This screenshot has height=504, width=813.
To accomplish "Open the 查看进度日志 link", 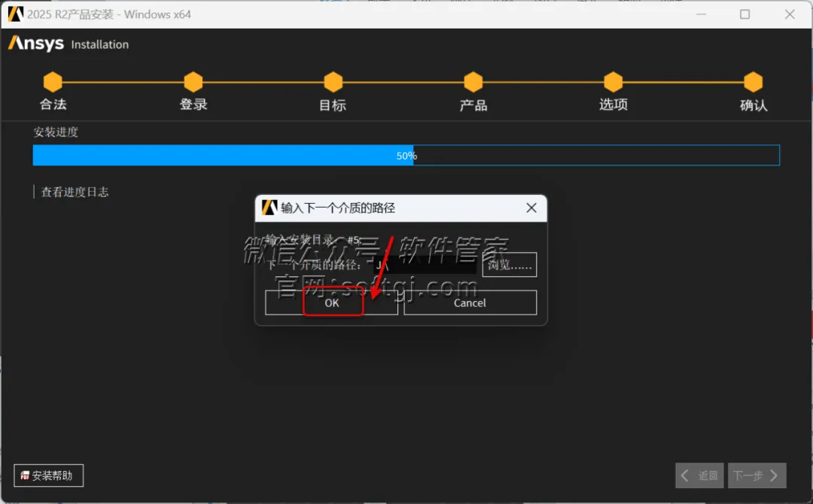I will pyautogui.click(x=75, y=192).
